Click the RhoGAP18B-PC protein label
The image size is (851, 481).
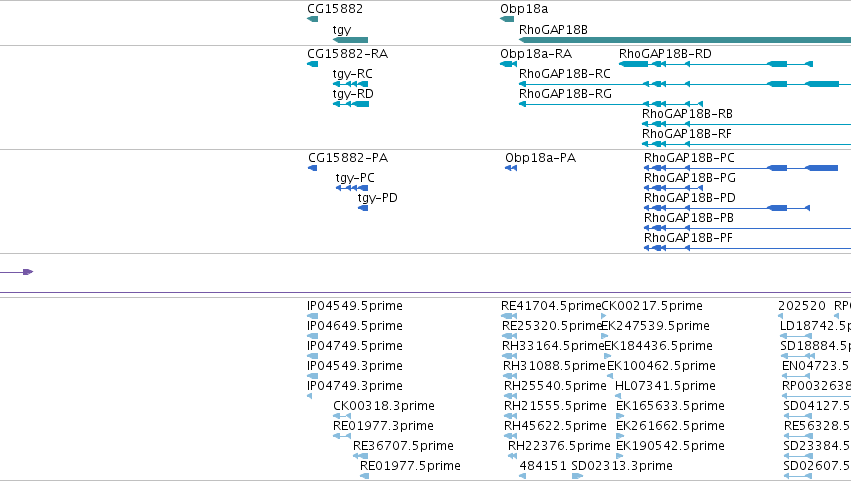pyautogui.click(x=689, y=158)
